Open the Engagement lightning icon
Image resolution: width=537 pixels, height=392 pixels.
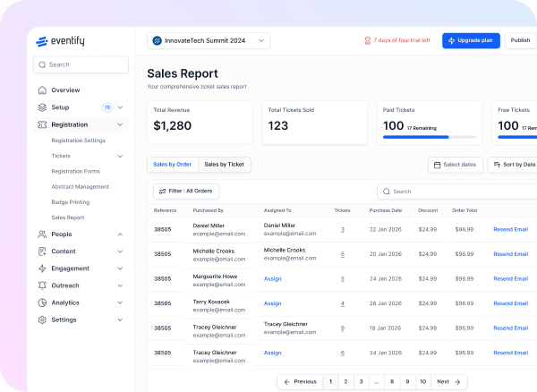pos(42,268)
